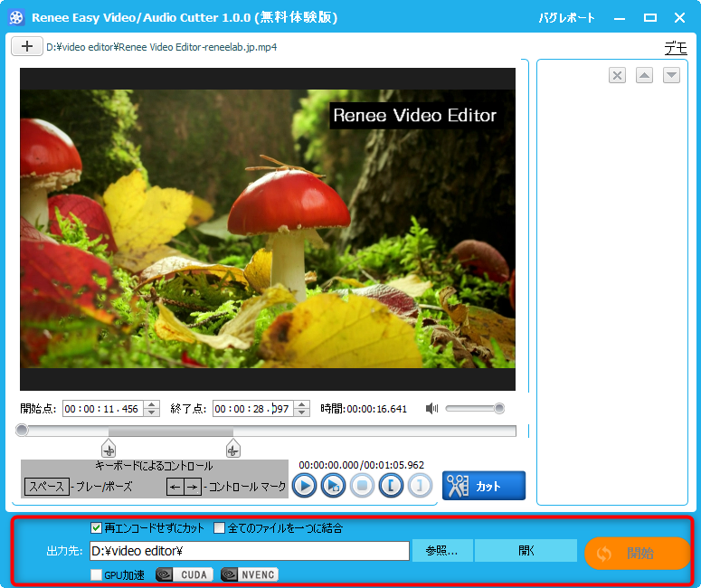Screen dimensions: 701x588
Task: Open the デモ link
Action: [x=676, y=47]
